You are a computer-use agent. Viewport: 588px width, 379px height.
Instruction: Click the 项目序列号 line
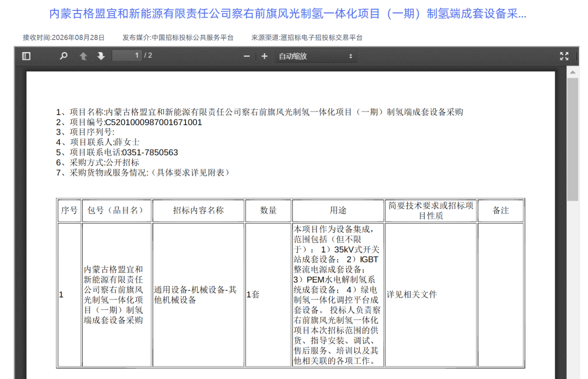point(85,132)
